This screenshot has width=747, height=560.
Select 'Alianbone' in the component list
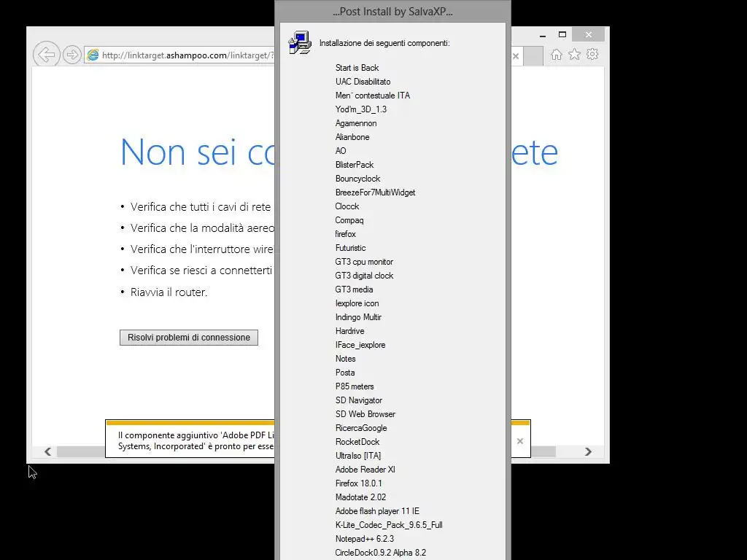(352, 136)
